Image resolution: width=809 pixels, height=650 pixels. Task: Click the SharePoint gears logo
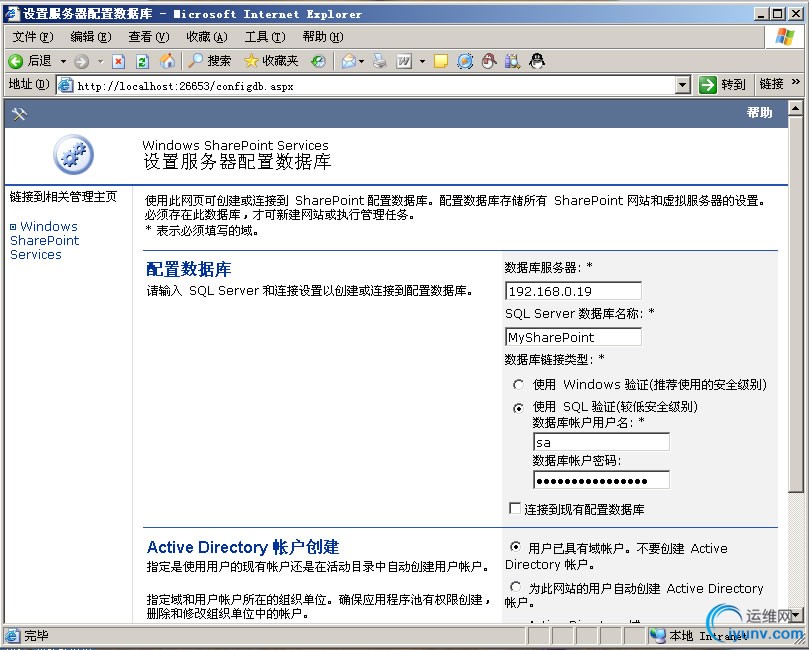click(73, 155)
